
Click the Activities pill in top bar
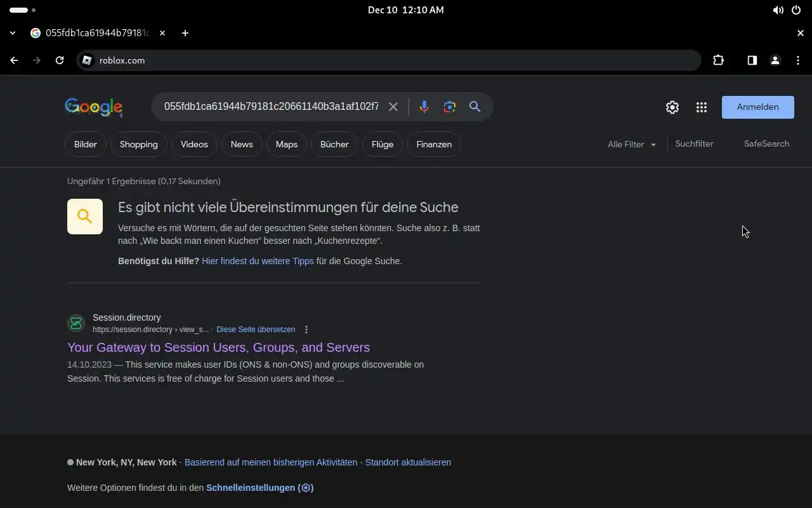point(19,10)
